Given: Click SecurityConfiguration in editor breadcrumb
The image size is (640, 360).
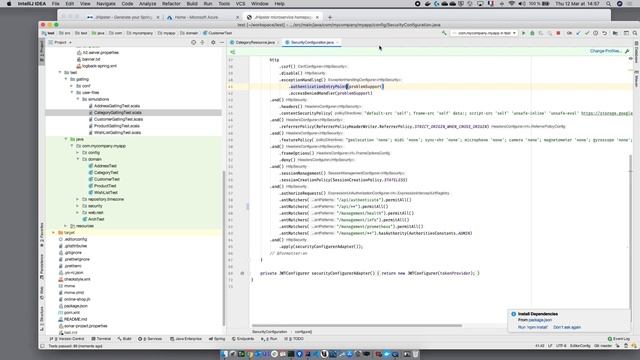Looking at the screenshot, I should tap(269, 332).
